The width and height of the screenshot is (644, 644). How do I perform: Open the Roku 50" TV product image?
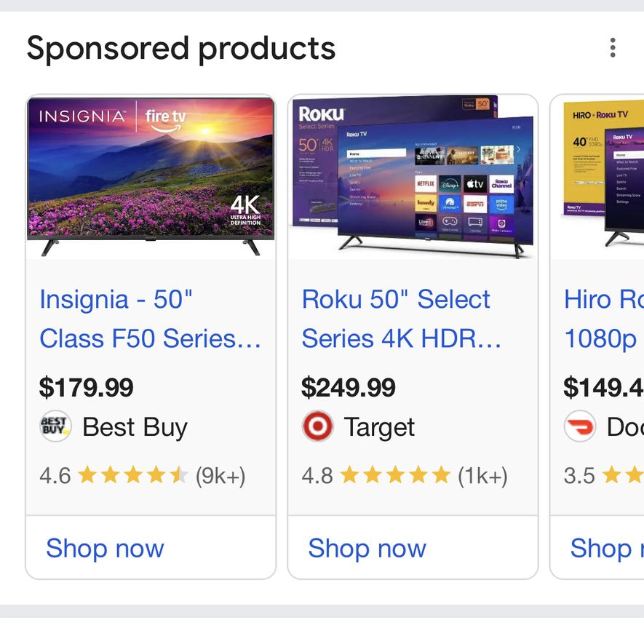click(x=413, y=177)
